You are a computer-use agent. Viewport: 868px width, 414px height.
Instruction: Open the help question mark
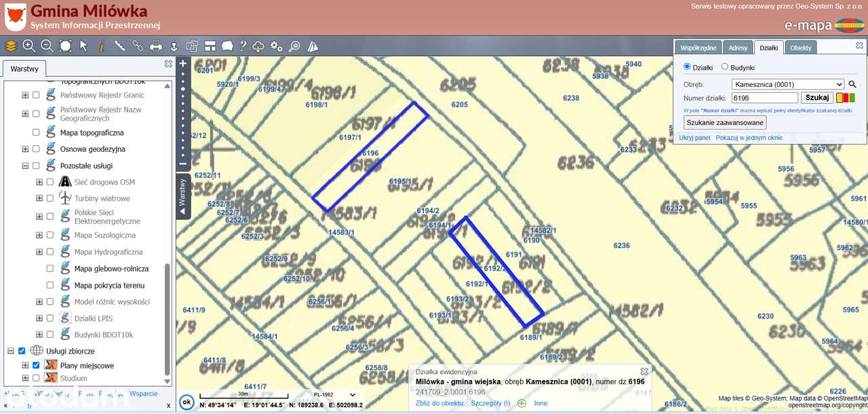pos(243,46)
